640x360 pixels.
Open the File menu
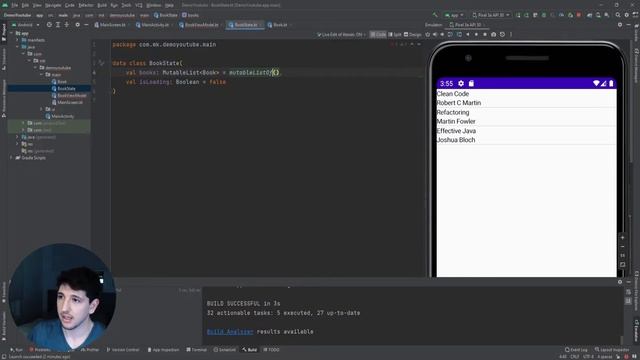(15, 5)
